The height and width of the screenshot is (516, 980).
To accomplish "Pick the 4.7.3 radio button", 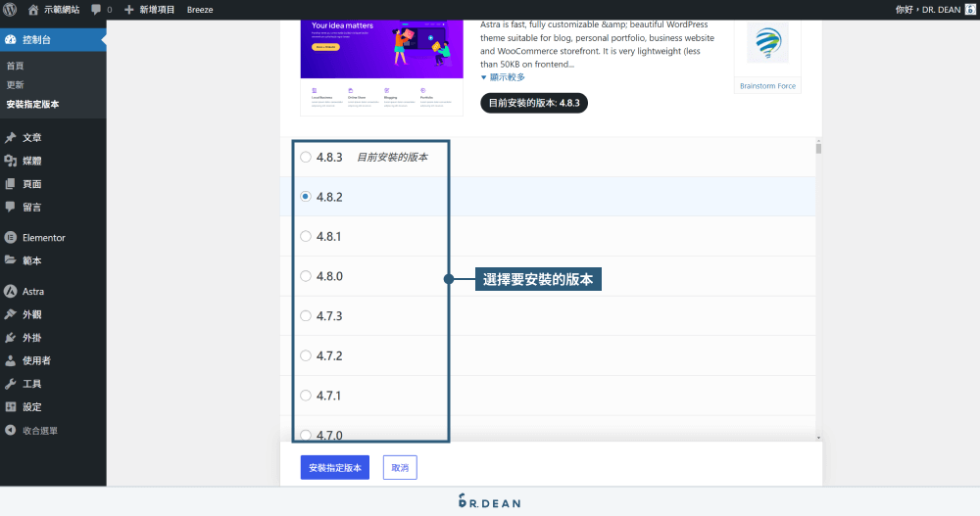I will click(x=306, y=315).
